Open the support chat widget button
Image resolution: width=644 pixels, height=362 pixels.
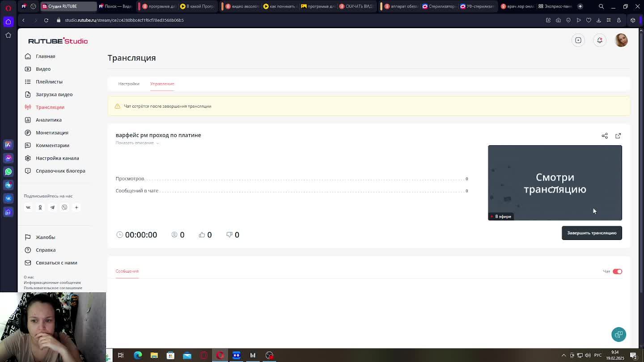click(x=619, y=334)
